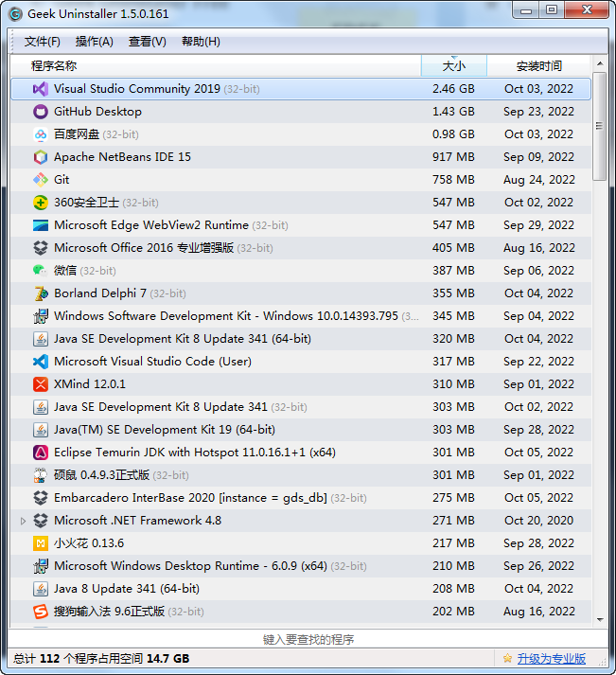This screenshot has height=675, width=616.
Task: Select the Git diamond icon
Action: pos(41,180)
